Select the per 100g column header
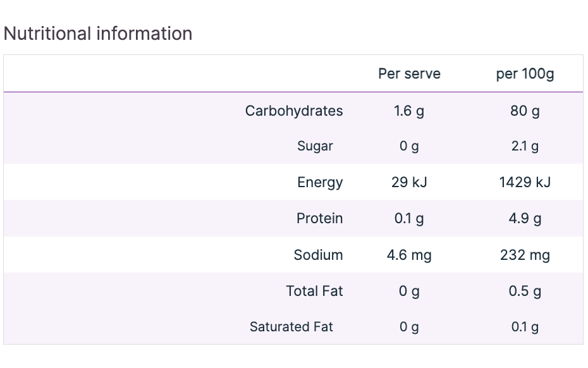 [x=525, y=73]
